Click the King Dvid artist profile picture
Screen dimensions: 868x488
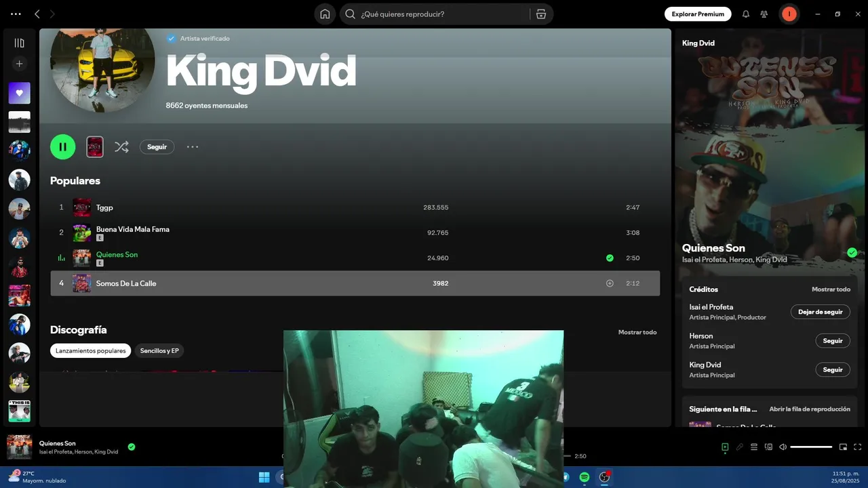point(102,70)
